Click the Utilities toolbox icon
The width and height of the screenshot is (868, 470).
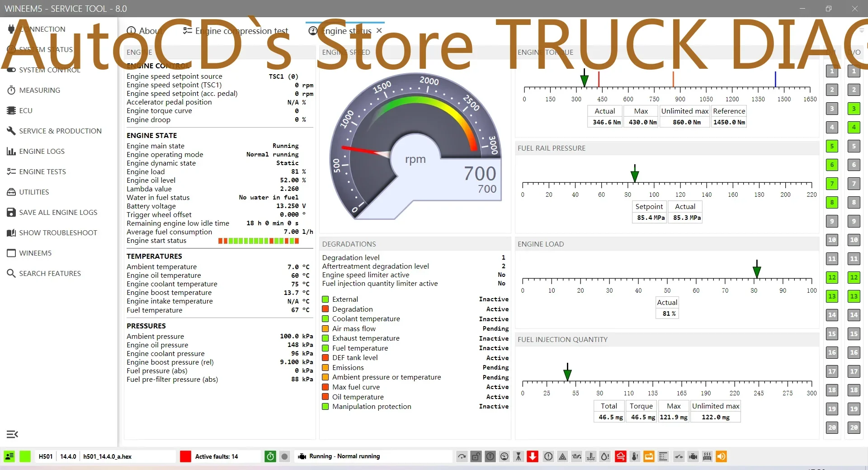coord(11,192)
